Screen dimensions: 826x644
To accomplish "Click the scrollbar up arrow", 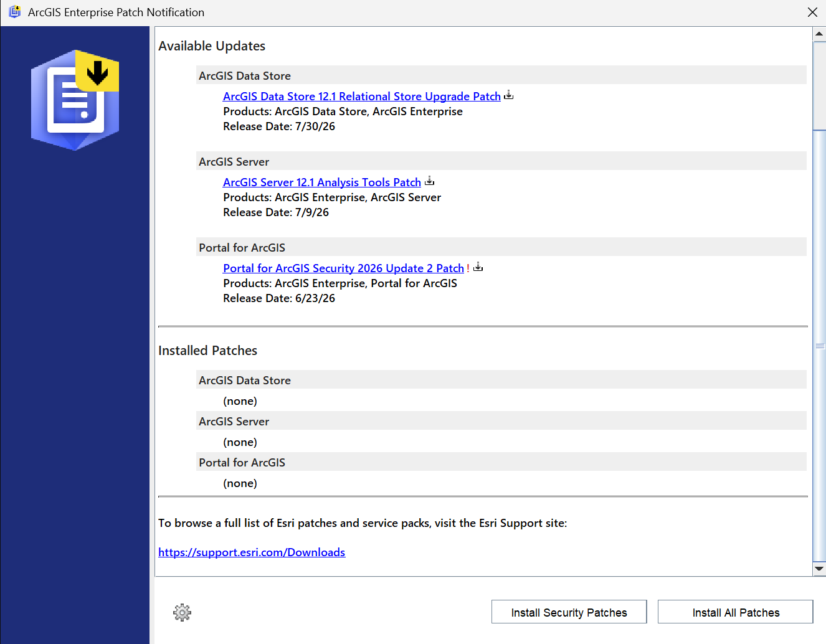I will click(820, 34).
